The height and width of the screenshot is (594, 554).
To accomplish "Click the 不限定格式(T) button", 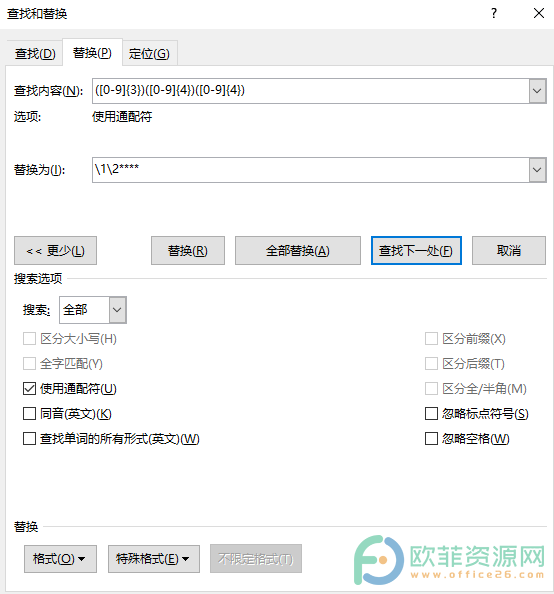I will click(256, 559).
